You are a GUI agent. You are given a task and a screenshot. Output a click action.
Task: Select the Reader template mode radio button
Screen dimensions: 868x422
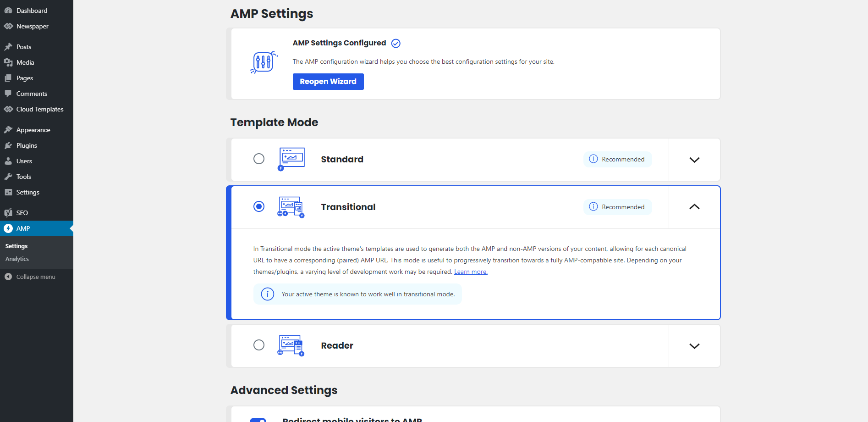click(259, 345)
